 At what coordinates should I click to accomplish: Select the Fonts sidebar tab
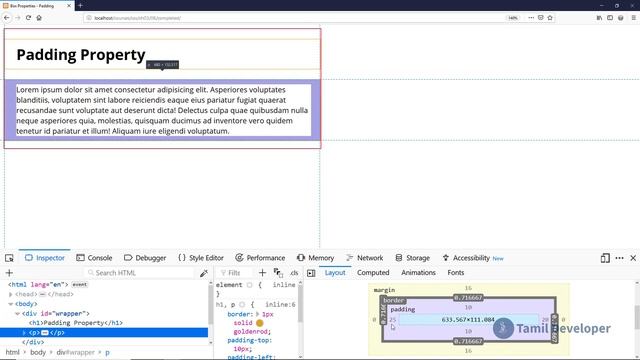[x=456, y=273]
